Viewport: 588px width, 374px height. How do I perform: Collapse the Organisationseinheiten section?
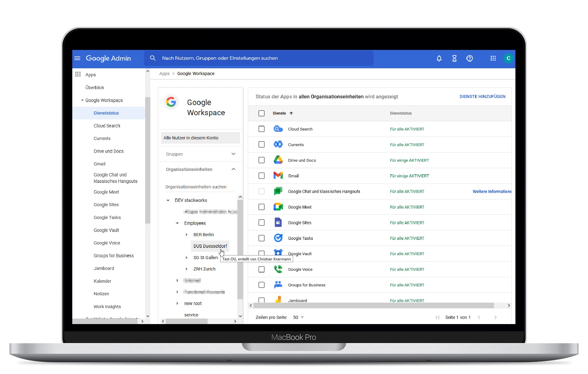233,169
